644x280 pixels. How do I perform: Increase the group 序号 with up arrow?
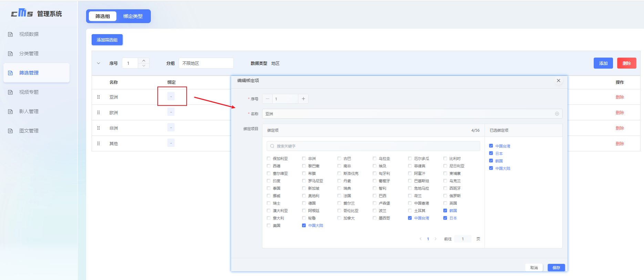tap(144, 61)
